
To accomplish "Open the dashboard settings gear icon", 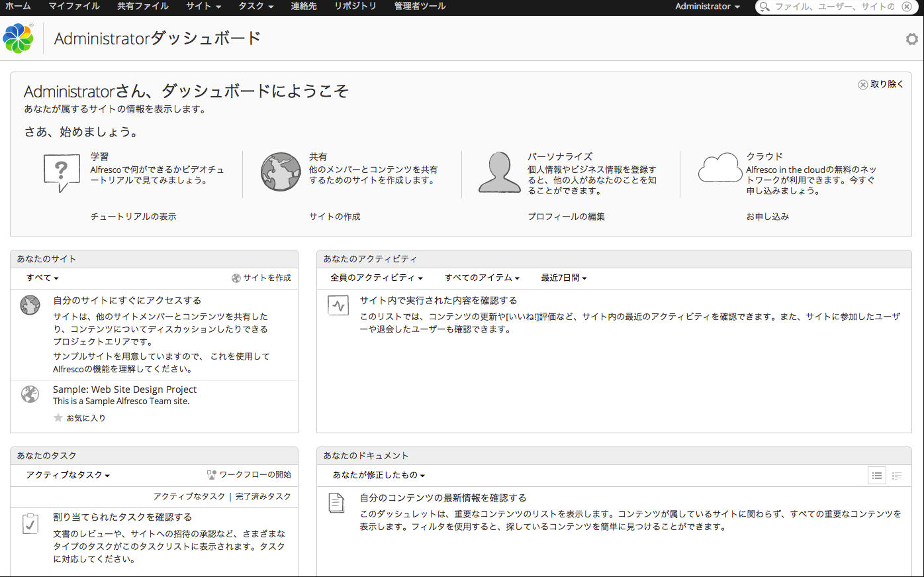I will (x=912, y=39).
